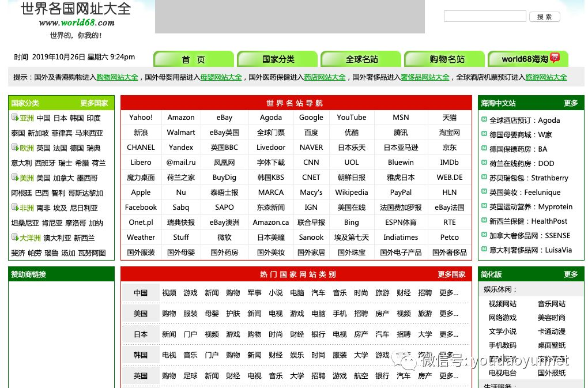
Task: Open the 首页 navigation tab
Action: point(194,59)
